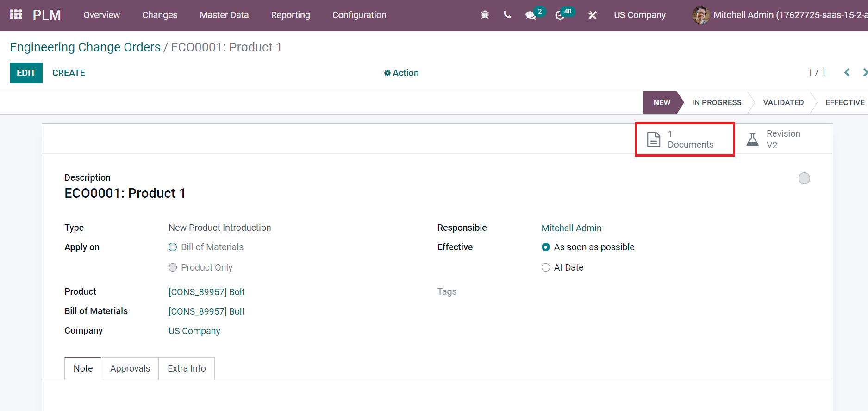Open US Company switcher dropdown
Screen dimensions: 868x411
point(639,15)
